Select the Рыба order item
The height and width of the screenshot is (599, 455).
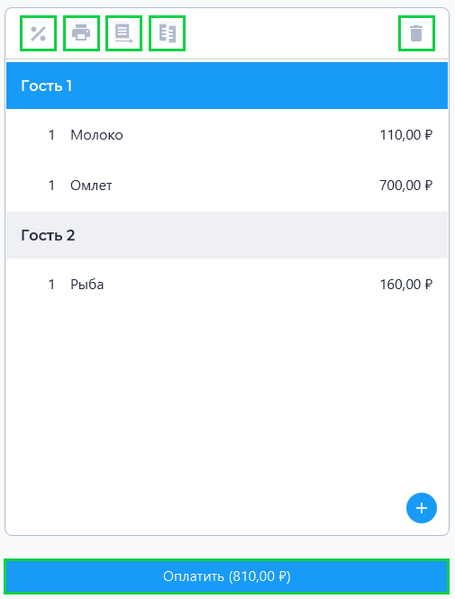(227, 284)
